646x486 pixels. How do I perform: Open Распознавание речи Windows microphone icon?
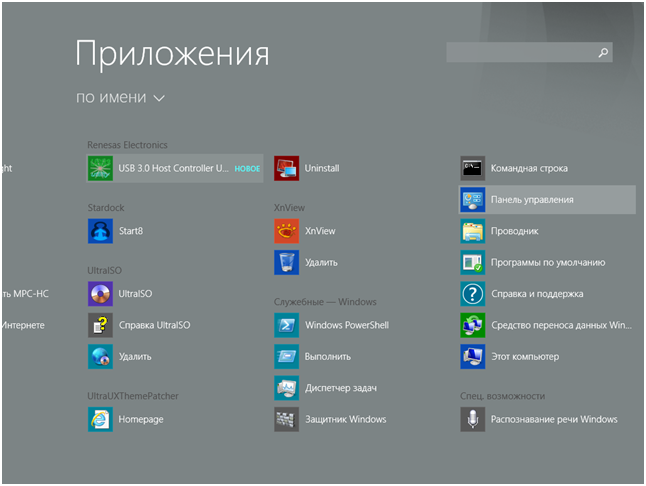(473, 419)
